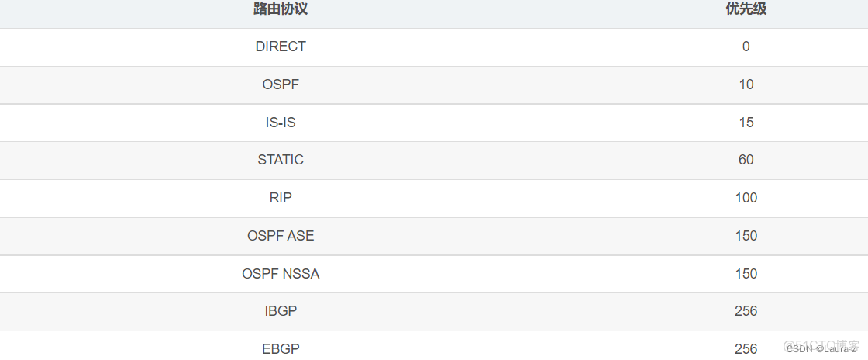Click the 256 value in IBGP row

[746, 311]
